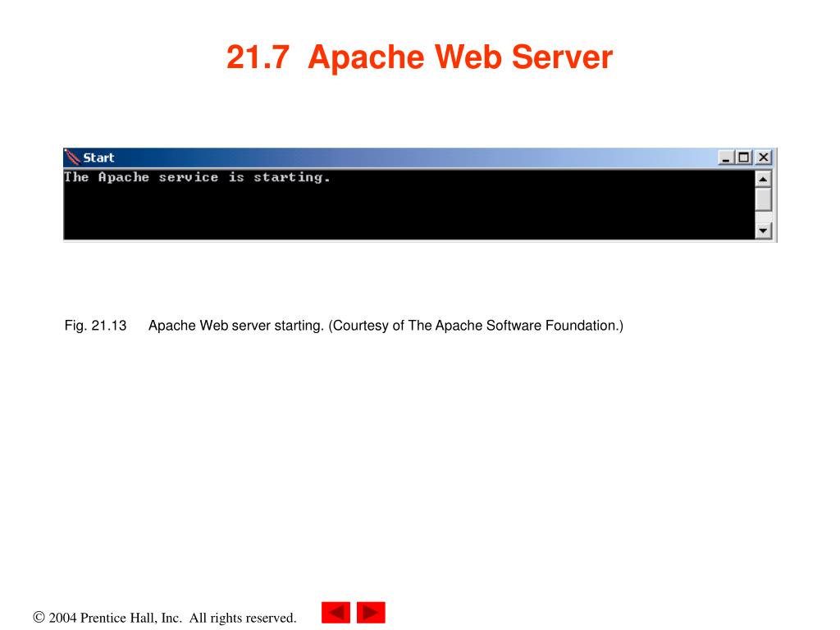Click the console scrollbar up arrow
Viewport: 840px width, 630px height.
[x=763, y=179]
